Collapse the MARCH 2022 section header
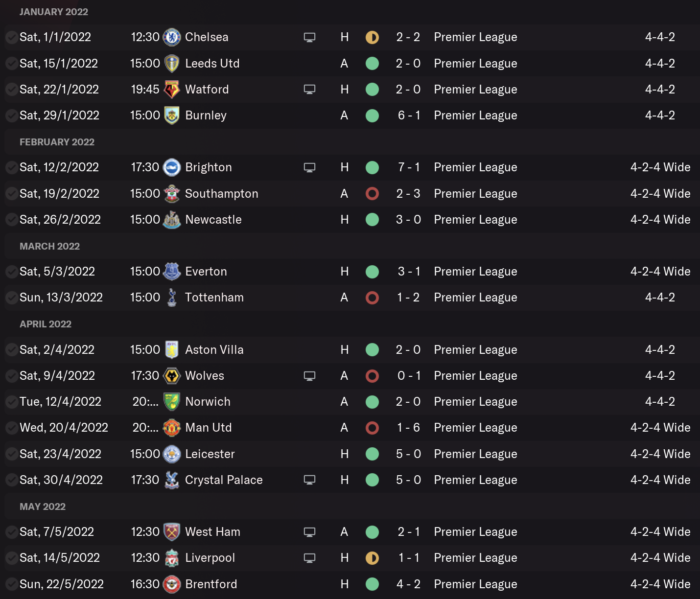700x599 pixels. coord(50,246)
